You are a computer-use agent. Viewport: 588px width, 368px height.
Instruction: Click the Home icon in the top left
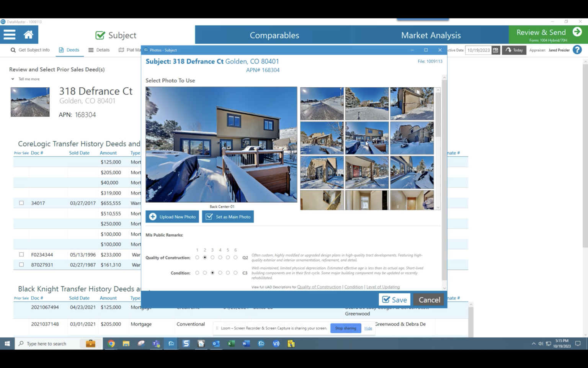pos(28,34)
